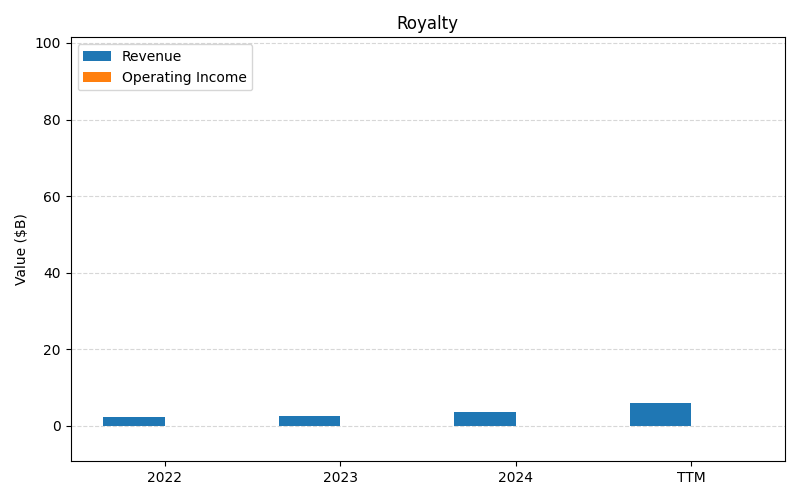Click the y-axis tick label "40"

click(52, 273)
